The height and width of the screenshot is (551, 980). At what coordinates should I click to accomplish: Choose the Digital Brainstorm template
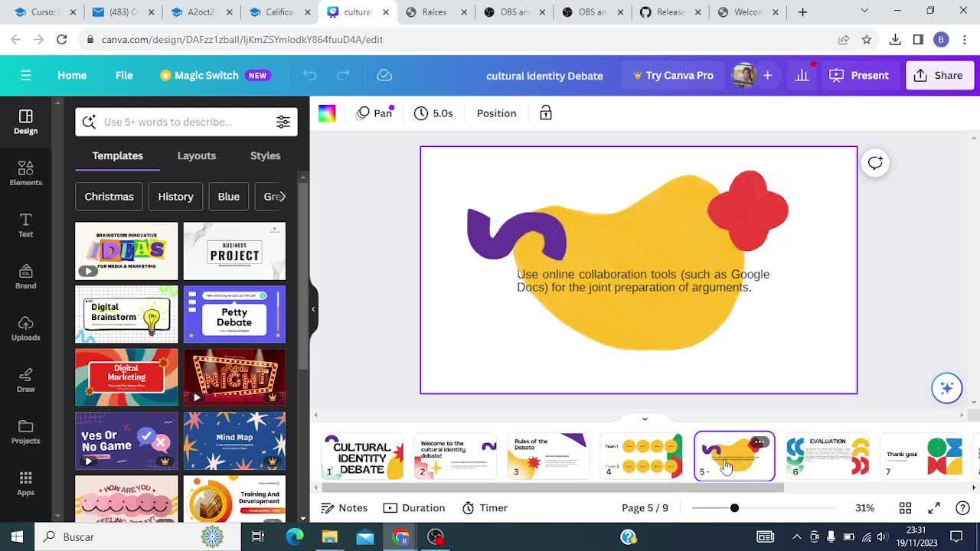click(x=126, y=315)
